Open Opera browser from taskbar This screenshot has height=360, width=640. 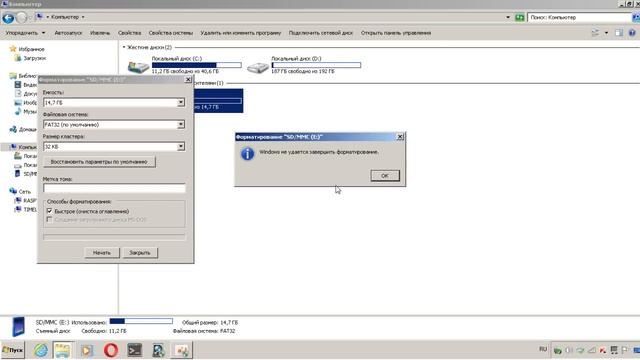pyautogui.click(x=111, y=350)
